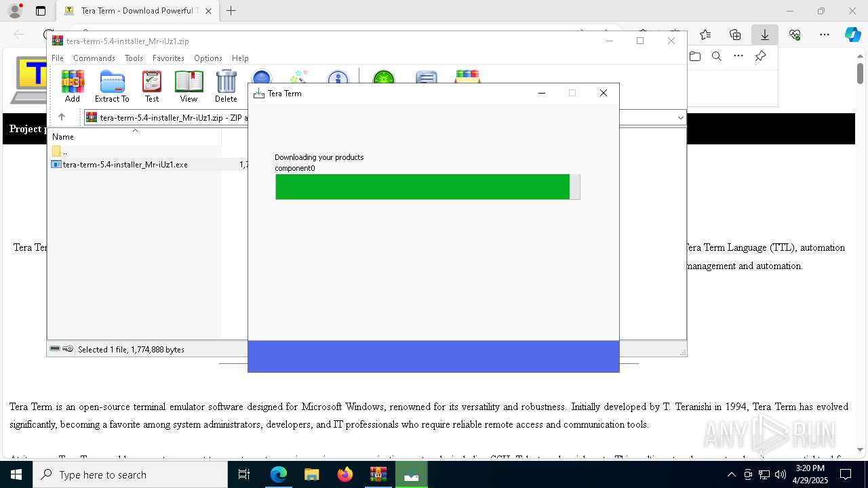
Task: Sort by the Name column header
Action: coord(134,136)
